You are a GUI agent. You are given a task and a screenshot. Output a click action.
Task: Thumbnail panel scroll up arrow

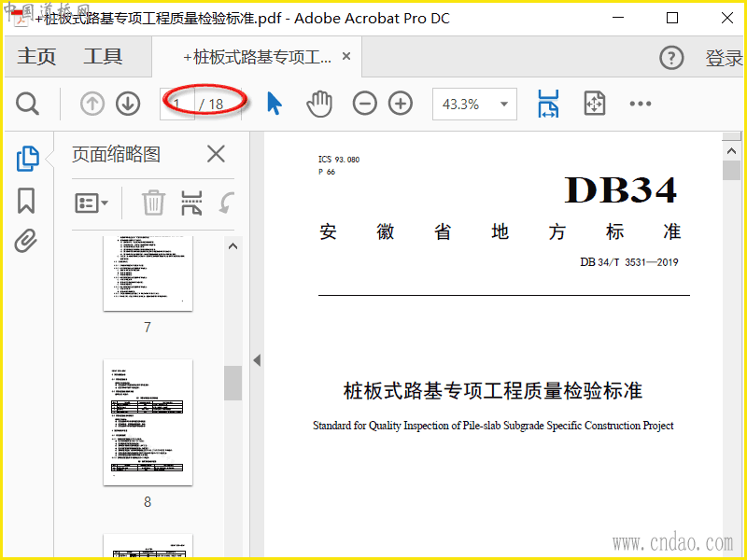click(x=233, y=246)
